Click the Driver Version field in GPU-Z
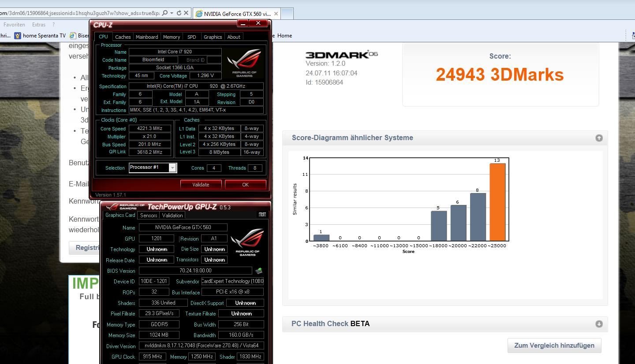Viewport: 635px width, 364px height. pos(202,346)
